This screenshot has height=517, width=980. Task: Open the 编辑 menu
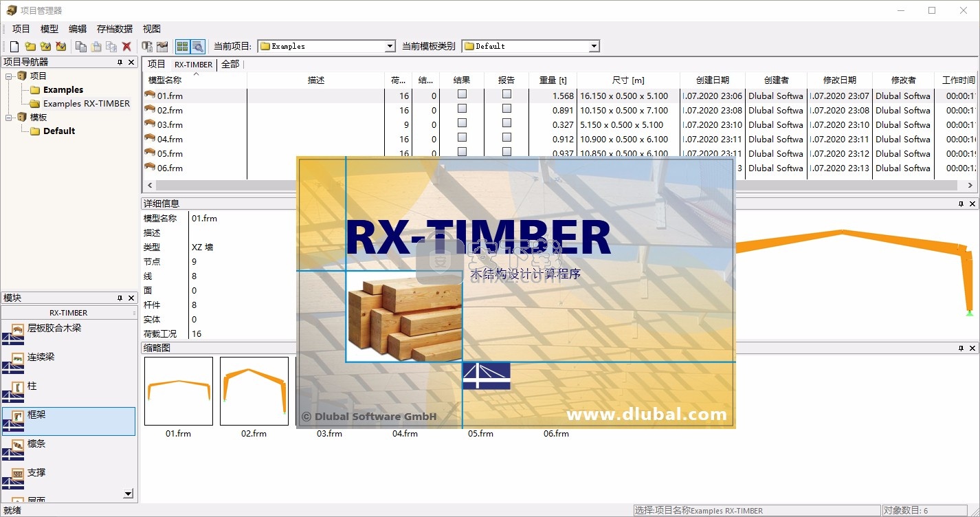[78, 29]
